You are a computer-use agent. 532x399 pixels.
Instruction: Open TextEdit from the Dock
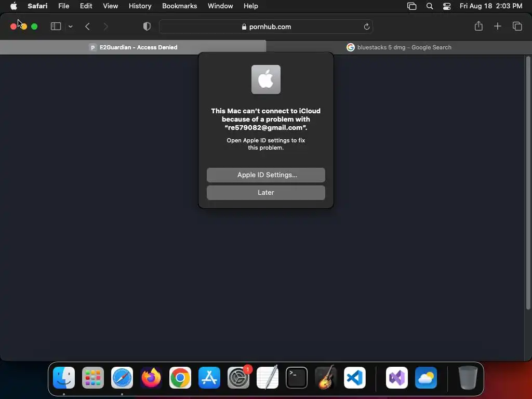click(x=268, y=377)
